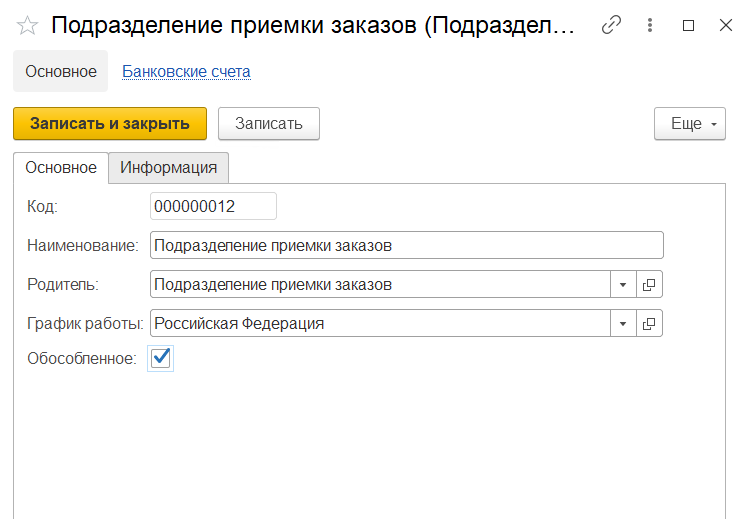Open the Банковские счета link

[x=186, y=72]
